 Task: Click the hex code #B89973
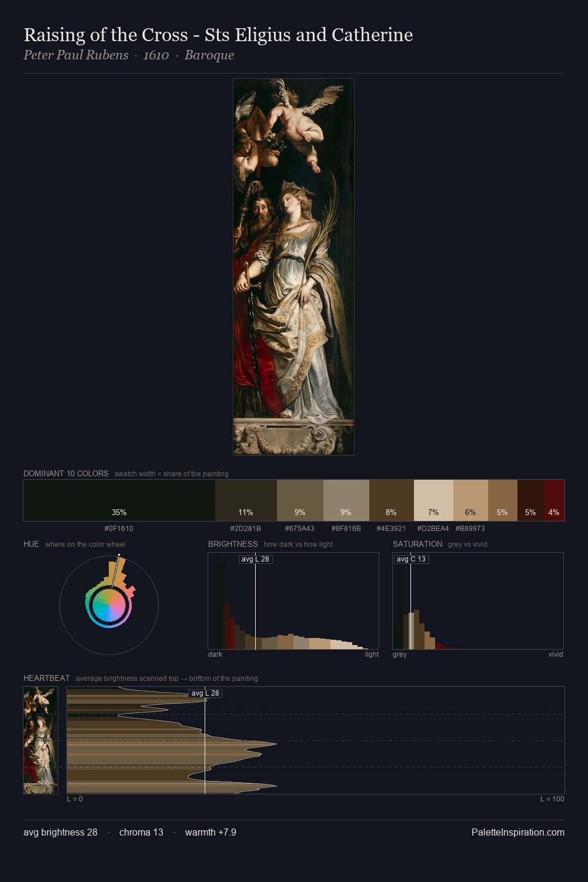(x=470, y=529)
